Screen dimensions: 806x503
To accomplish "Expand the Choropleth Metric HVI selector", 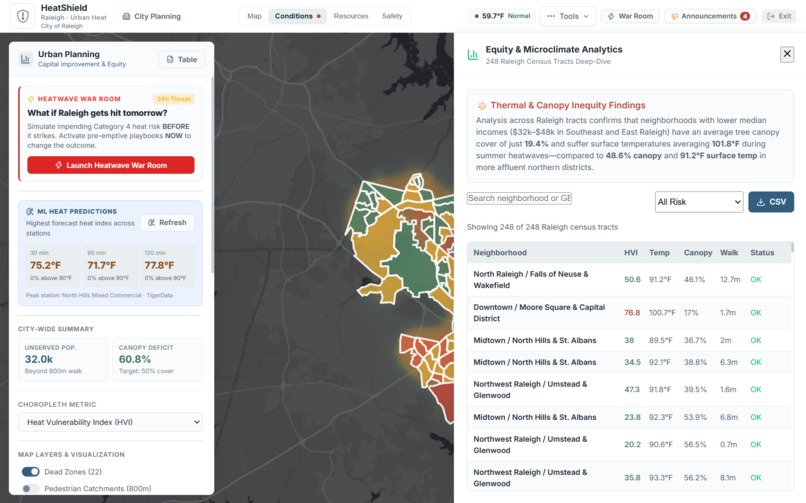I will tap(111, 422).
